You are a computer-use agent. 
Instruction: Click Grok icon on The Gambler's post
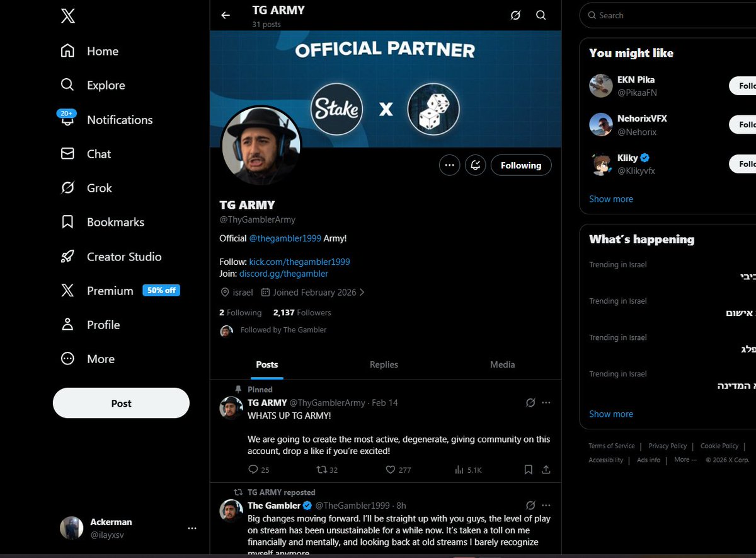(x=530, y=505)
